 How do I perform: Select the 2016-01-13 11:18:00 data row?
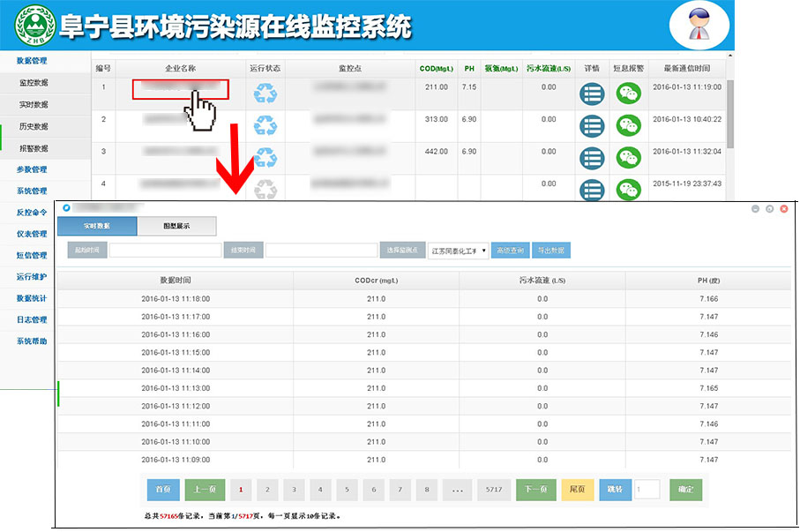point(424,299)
